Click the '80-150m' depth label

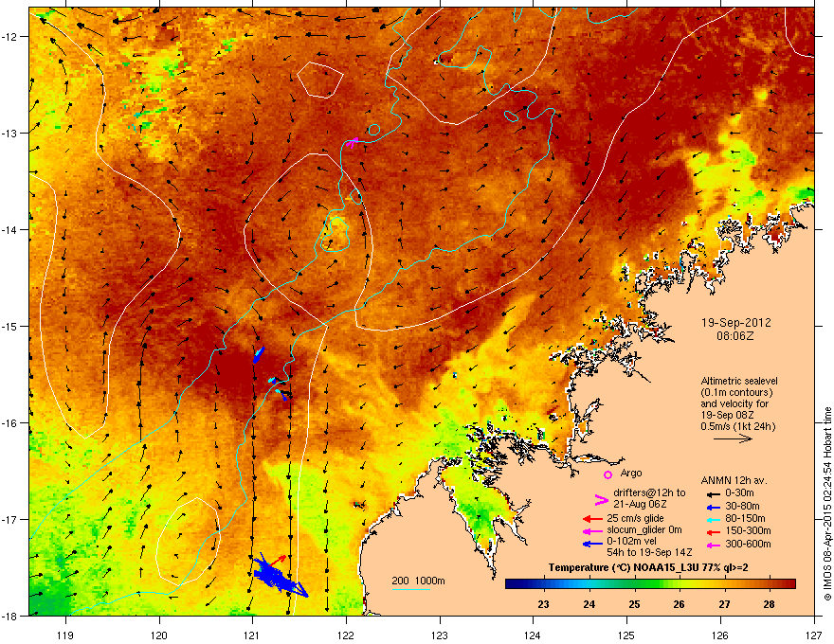coord(745,519)
